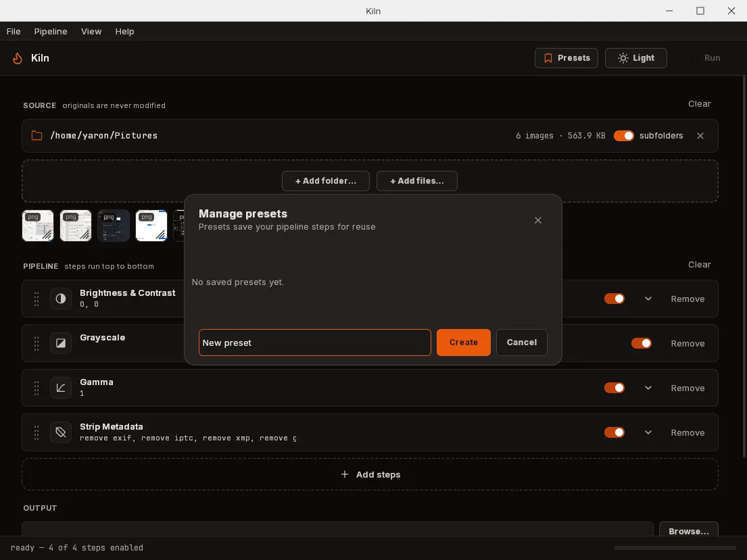747x560 pixels.
Task: Select the second png thumbnail
Action: pos(76,226)
